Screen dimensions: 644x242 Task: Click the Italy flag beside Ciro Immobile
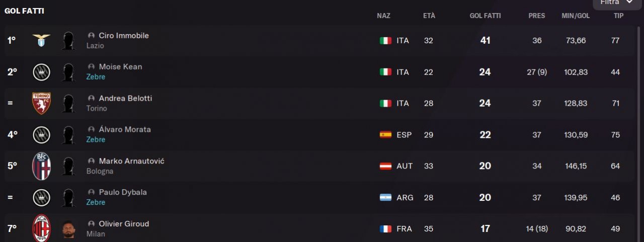coord(385,41)
